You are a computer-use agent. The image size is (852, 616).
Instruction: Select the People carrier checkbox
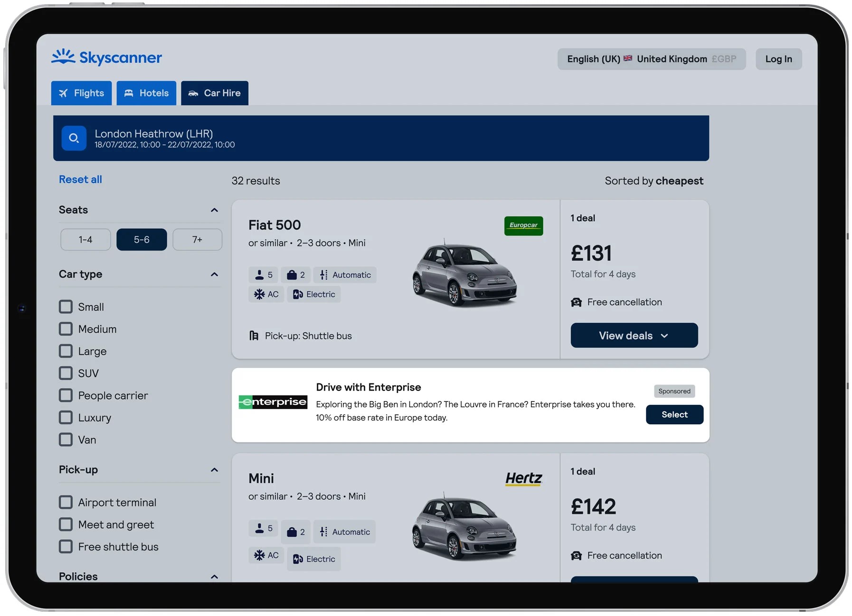coord(66,395)
